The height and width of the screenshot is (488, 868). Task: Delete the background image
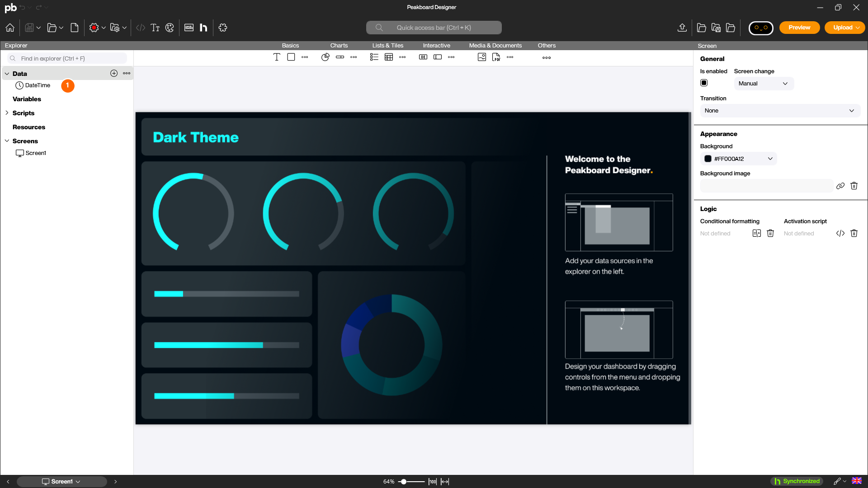point(854,186)
